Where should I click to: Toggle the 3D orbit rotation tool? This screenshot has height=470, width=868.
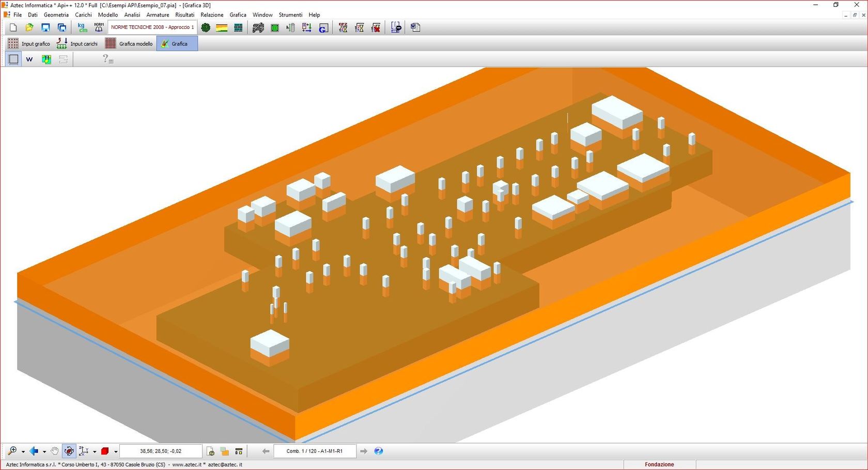pyautogui.click(x=69, y=451)
